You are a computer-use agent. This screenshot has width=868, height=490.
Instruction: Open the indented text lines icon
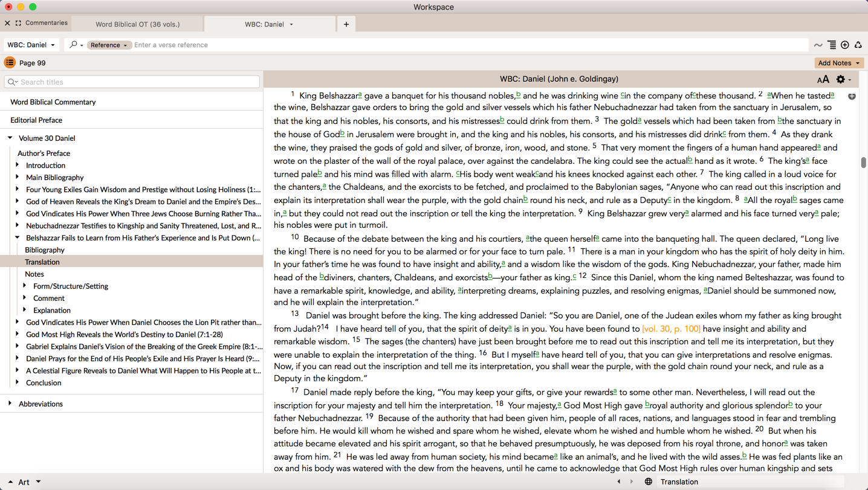click(x=832, y=45)
